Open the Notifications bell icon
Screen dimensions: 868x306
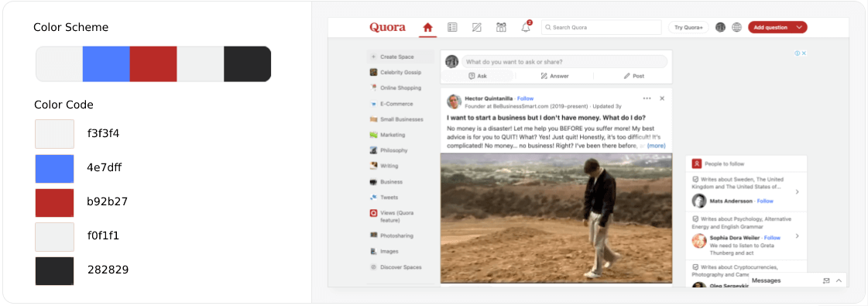[x=526, y=27]
